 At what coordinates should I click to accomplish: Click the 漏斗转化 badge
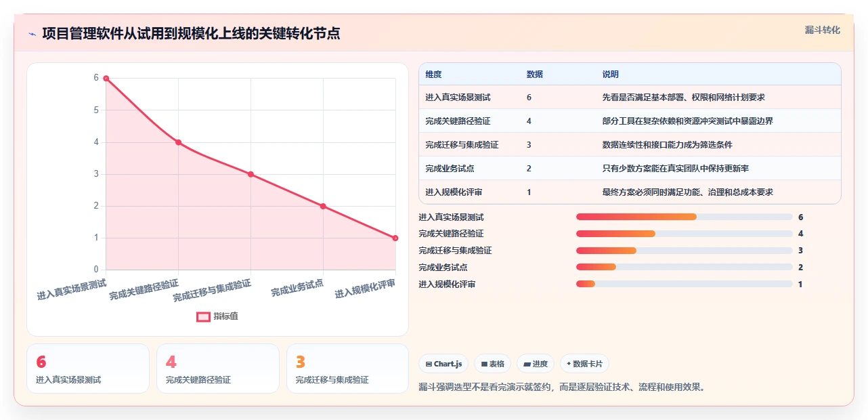pyautogui.click(x=823, y=30)
